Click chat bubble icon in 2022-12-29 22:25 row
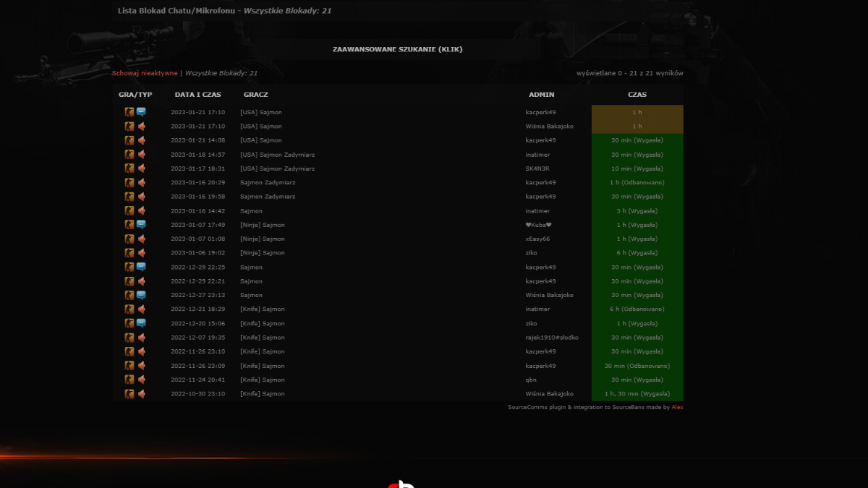868x488 pixels. (x=141, y=267)
